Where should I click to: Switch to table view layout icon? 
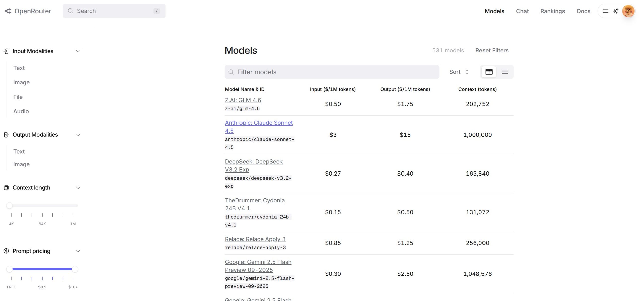489,72
